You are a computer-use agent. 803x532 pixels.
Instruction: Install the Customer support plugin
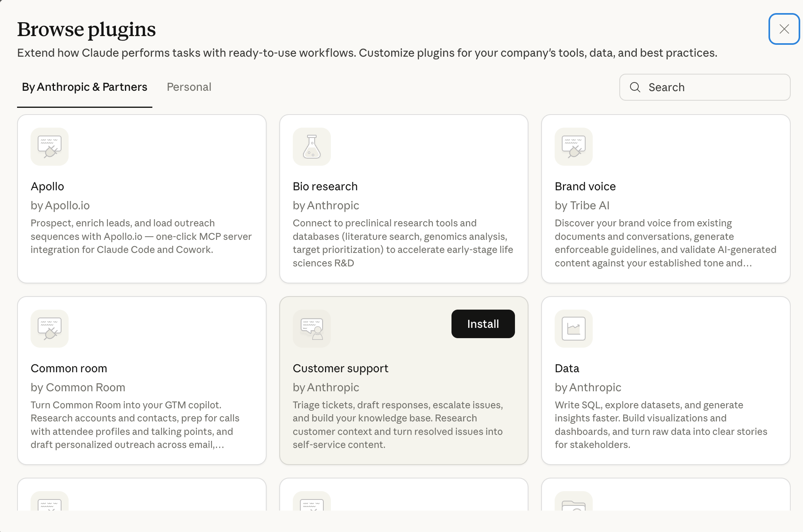tap(483, 324)
